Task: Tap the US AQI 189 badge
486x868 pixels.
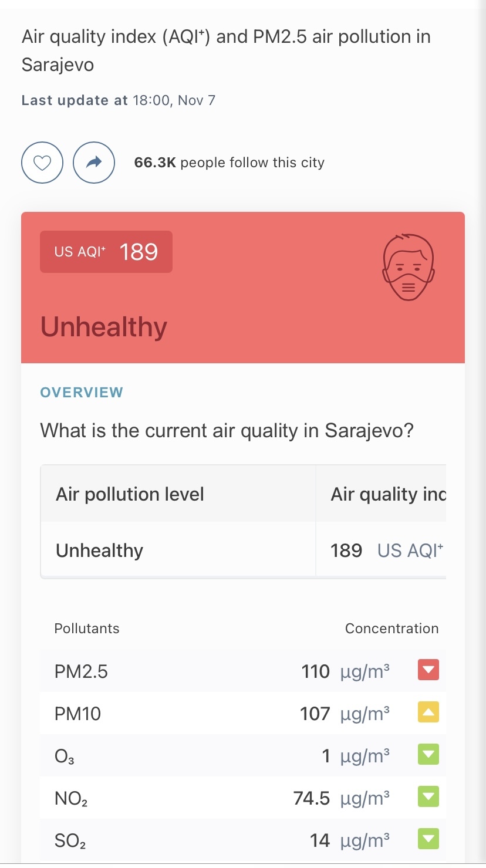Action: point(106,252)
